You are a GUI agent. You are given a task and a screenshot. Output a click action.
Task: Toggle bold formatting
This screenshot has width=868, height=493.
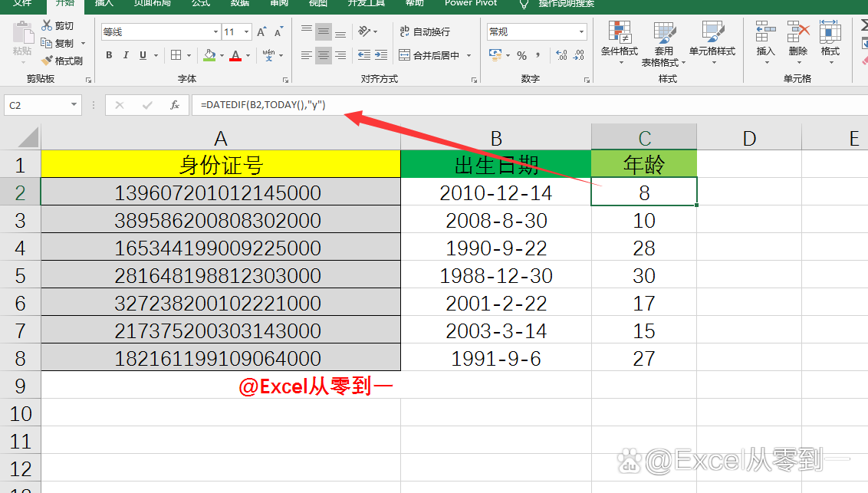109,55
